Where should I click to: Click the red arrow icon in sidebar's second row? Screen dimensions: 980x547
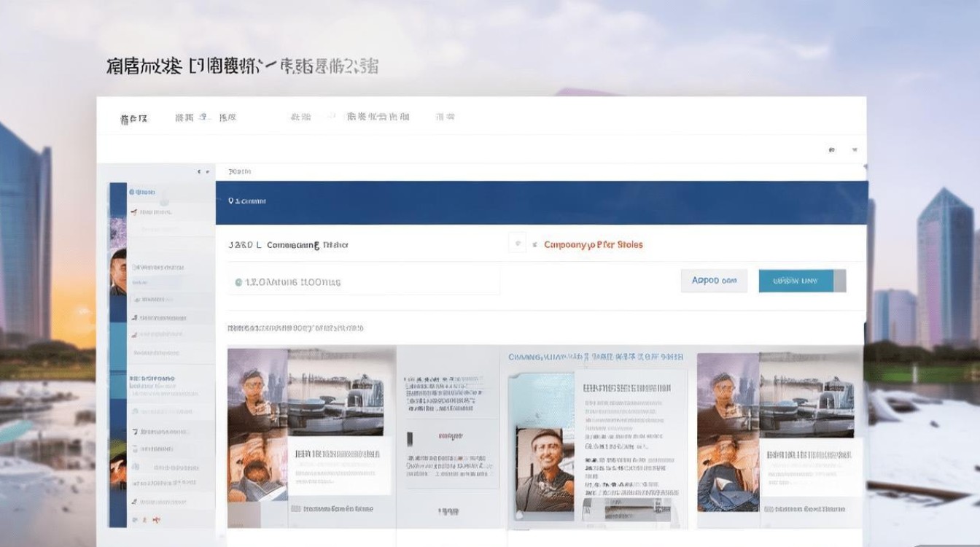coord(134,212)
